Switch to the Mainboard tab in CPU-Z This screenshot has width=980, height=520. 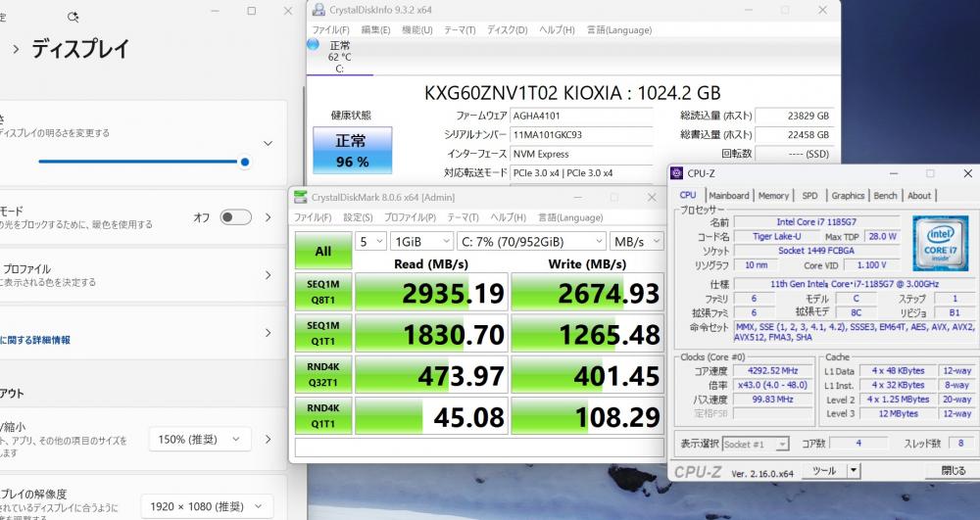pos(729,196)
